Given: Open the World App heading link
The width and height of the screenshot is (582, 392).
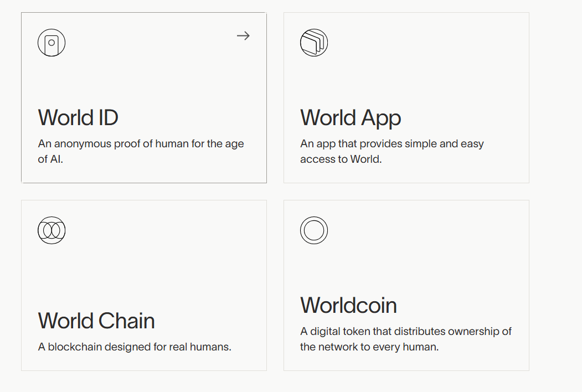Looking at the screenshot, I should 351,119.
